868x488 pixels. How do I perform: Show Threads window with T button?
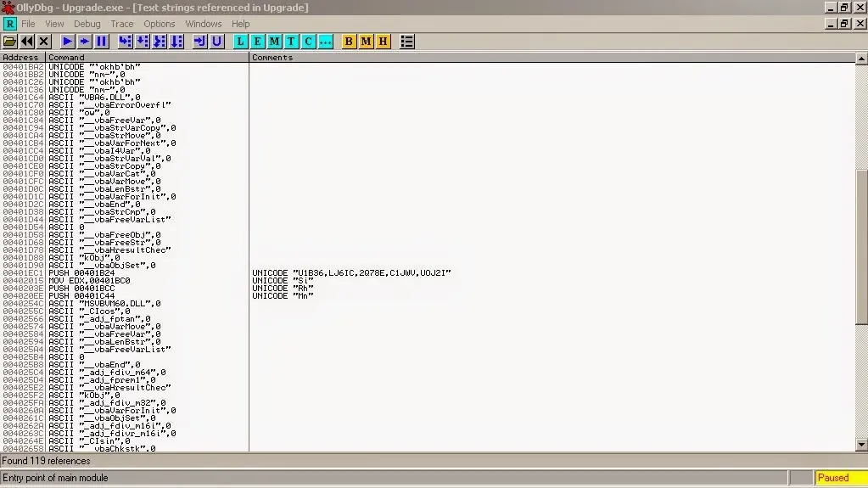[291, 42]
